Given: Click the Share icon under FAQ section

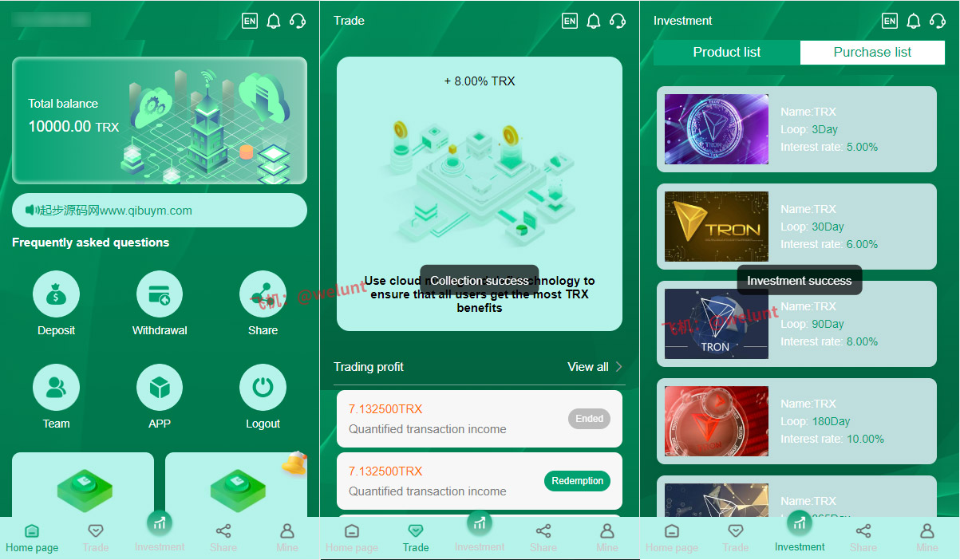Looking at the screenshot, I should click(263, 294).
